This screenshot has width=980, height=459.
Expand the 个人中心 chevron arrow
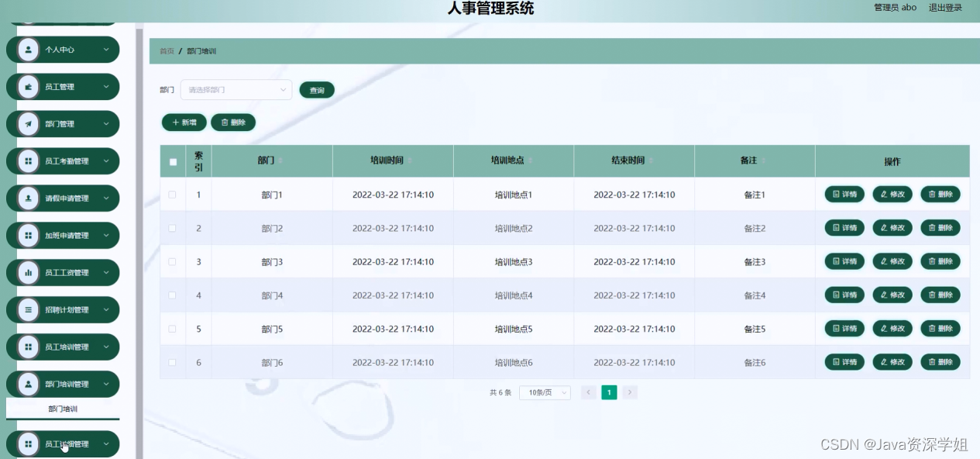pos(106,50)
